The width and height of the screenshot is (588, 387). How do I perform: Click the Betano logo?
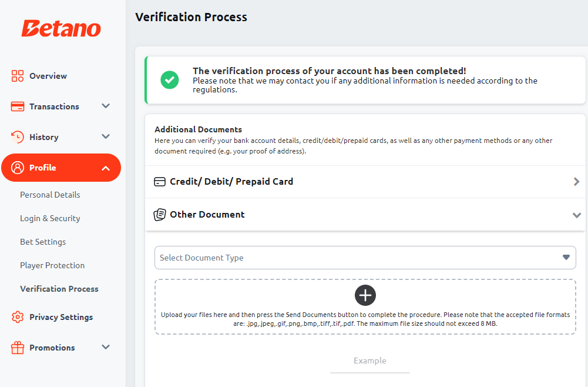(61, 29)
